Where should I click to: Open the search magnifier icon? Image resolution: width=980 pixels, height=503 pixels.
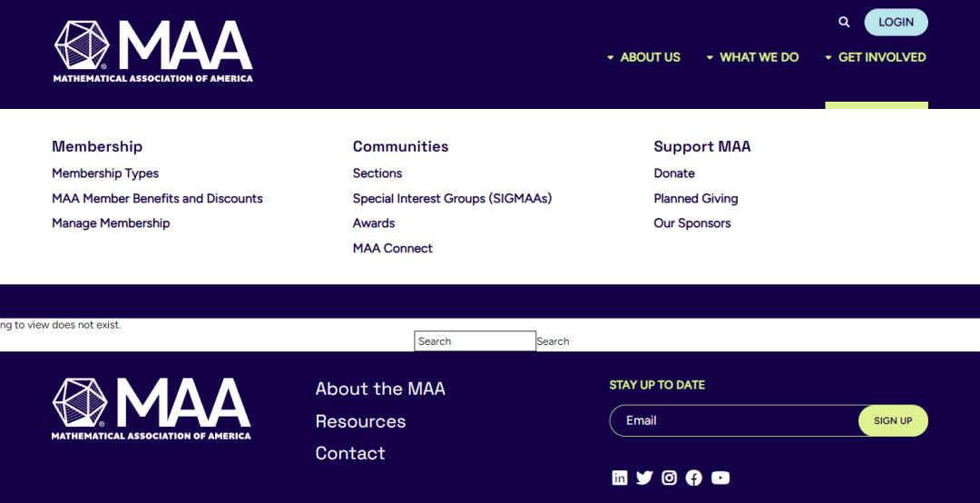[x=844, y=23]
